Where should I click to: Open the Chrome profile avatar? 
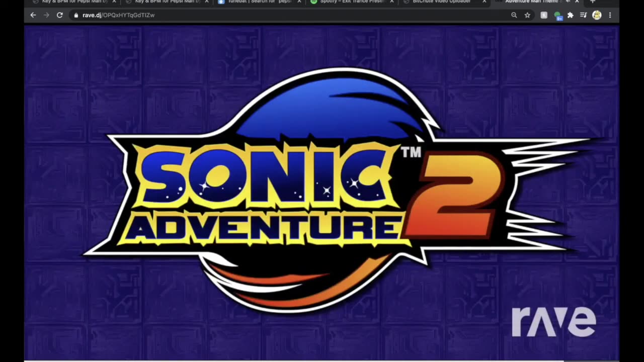pos(597,15)
